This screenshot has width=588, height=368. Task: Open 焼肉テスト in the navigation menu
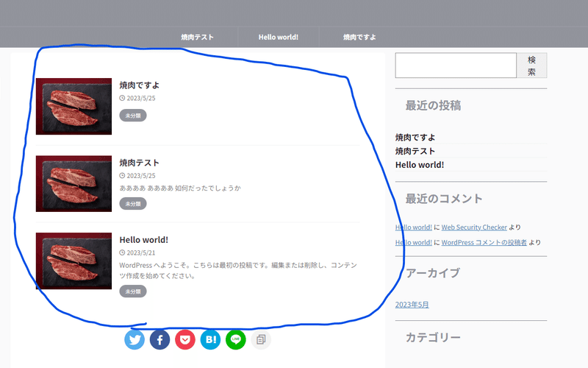pos(197,38)
